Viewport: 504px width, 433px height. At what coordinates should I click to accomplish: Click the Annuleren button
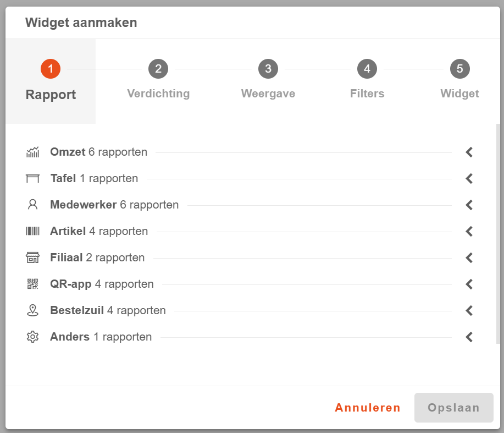click(368, 408)
